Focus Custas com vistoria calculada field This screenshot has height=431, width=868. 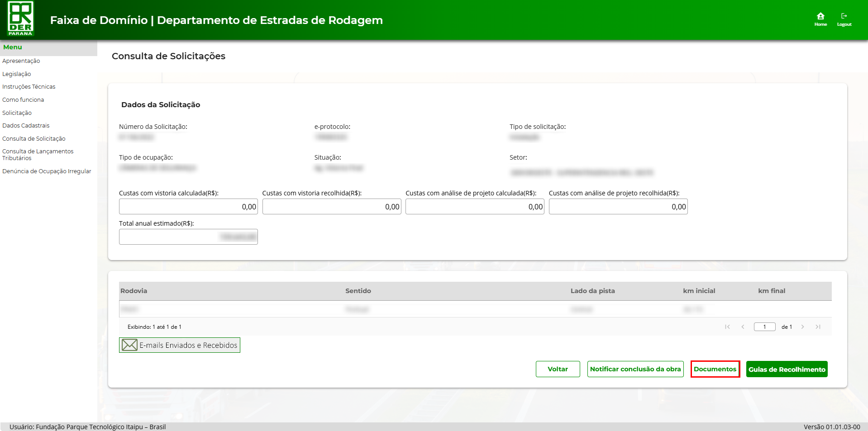(x=188, y=207)
